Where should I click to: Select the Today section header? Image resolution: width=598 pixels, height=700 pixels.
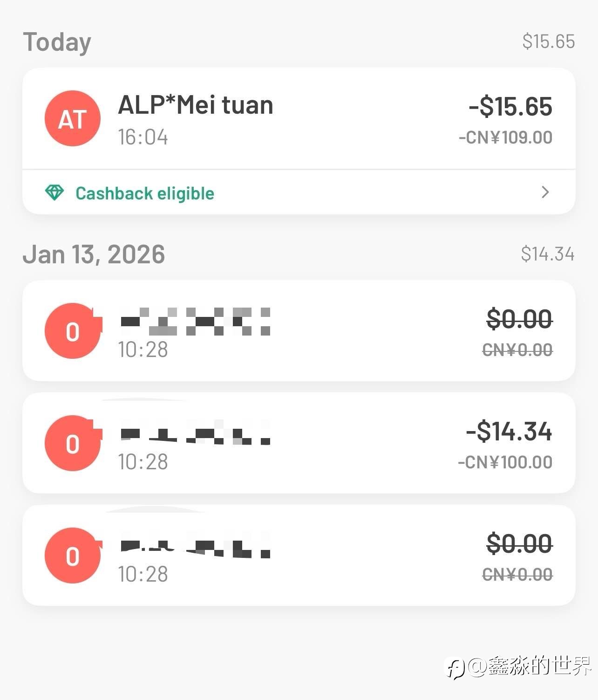click(x=57, y=42)
